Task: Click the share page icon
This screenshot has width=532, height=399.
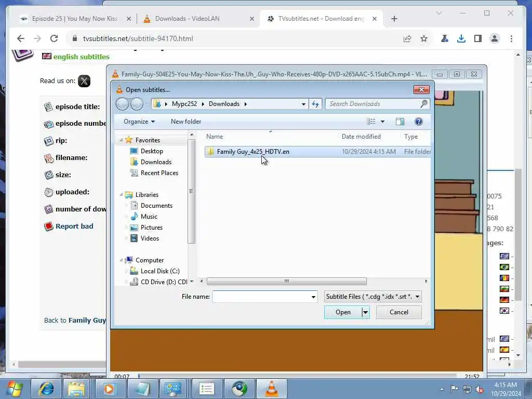Action: coord(407,38)
